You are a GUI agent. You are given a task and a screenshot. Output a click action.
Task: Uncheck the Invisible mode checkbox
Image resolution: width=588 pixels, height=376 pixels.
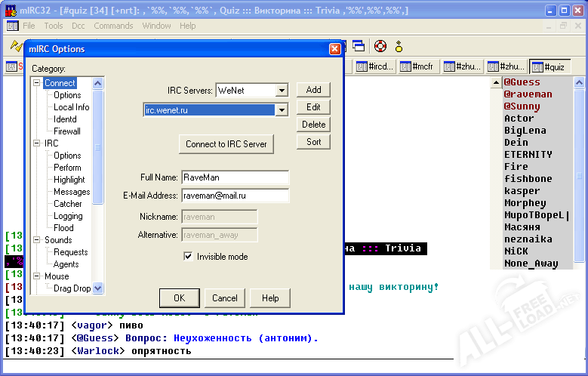(x=188, y=257)
